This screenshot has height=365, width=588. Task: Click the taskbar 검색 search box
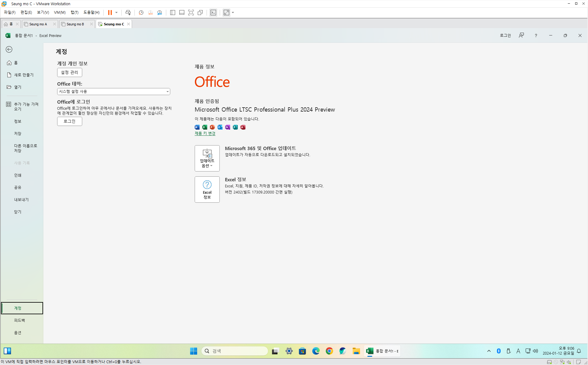235,351
